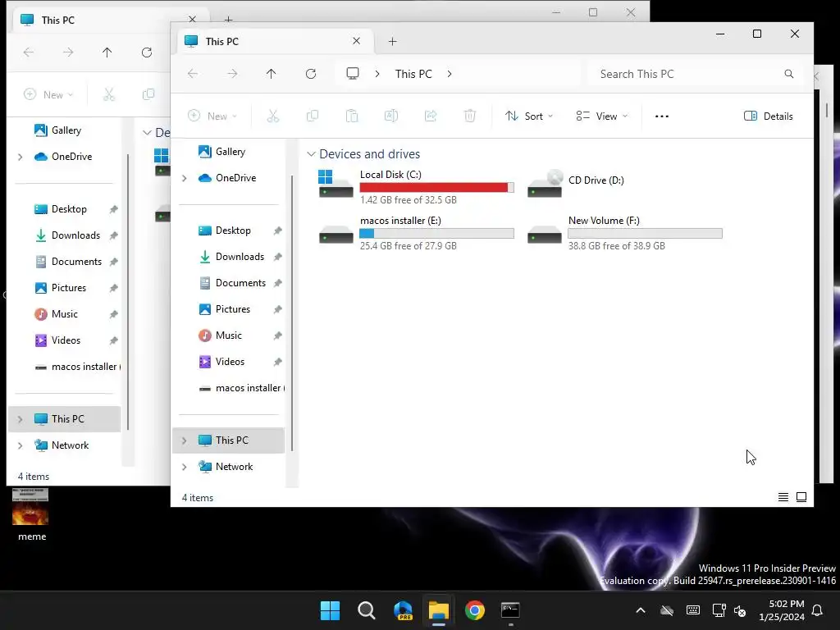The height and width of the screenshot is (630, 840).
Task: Show hidden system tray icons chevron
Action: pos(640,610)
